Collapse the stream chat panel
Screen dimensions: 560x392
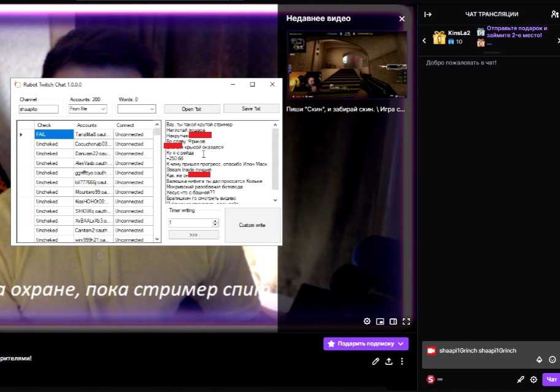428,14
